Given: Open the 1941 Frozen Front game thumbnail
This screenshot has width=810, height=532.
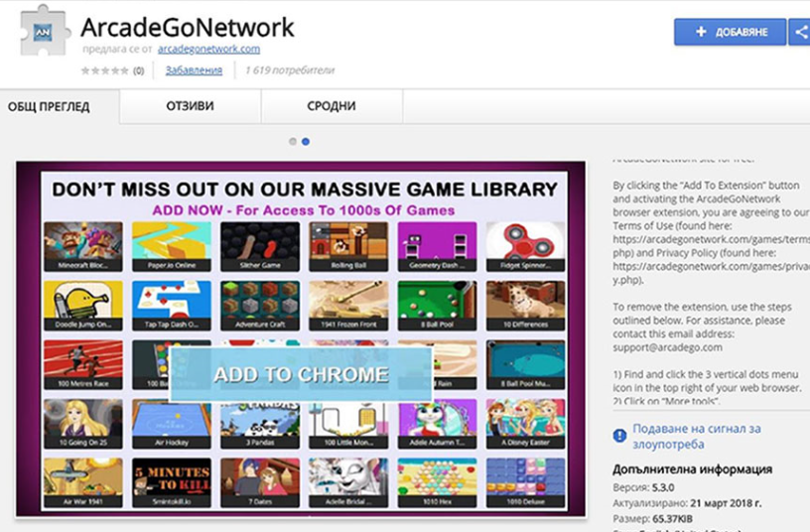Looking at the screenshot, I should click(x=348, y=306).
